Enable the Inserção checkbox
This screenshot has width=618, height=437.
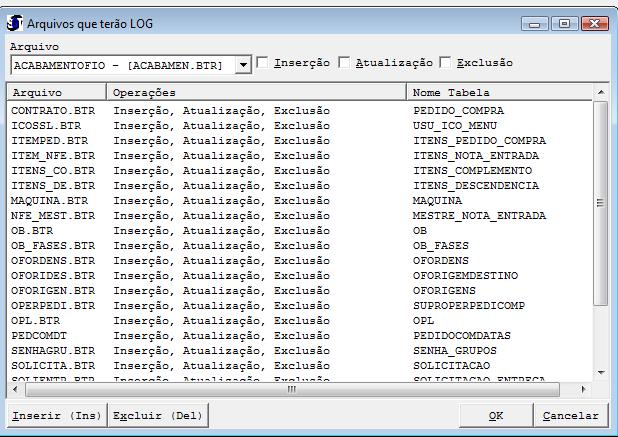263,63
